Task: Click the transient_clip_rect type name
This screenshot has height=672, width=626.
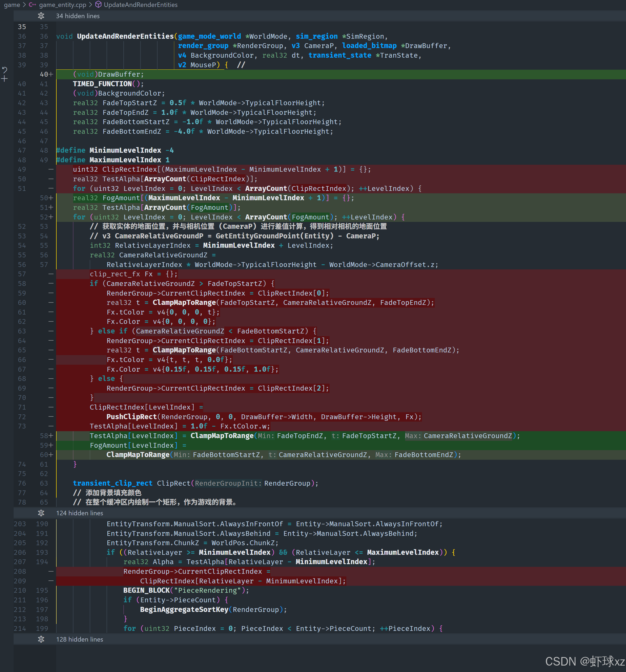Action: 113,484
